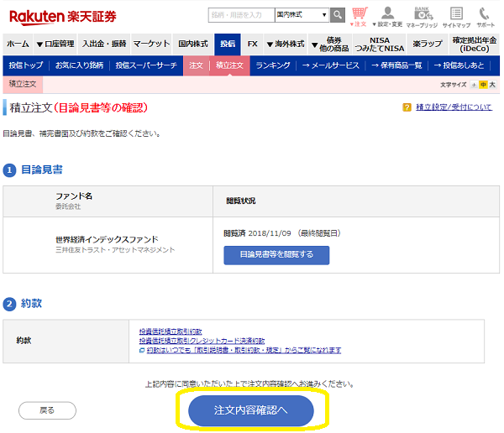Screen dimensions: 504x433
Task: Click the magnifier search button
Action: tap(337, 15)
